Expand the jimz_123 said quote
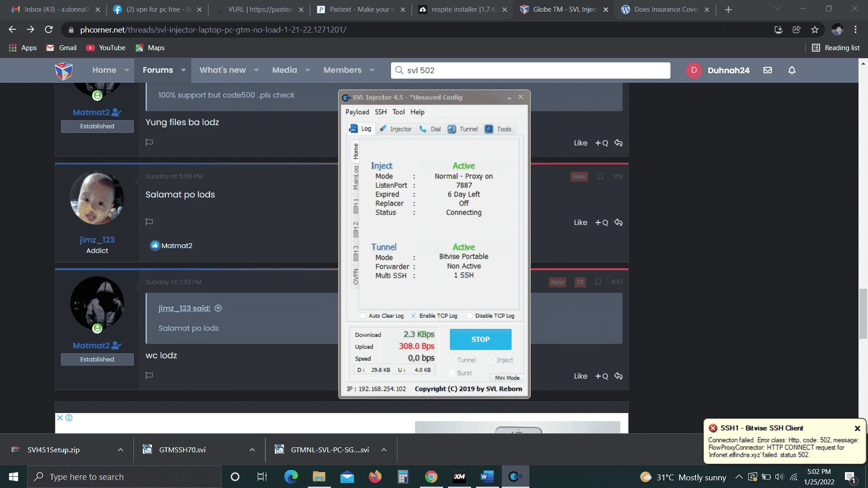This screenshot has height=488, width=868. (x=218, y=308)
